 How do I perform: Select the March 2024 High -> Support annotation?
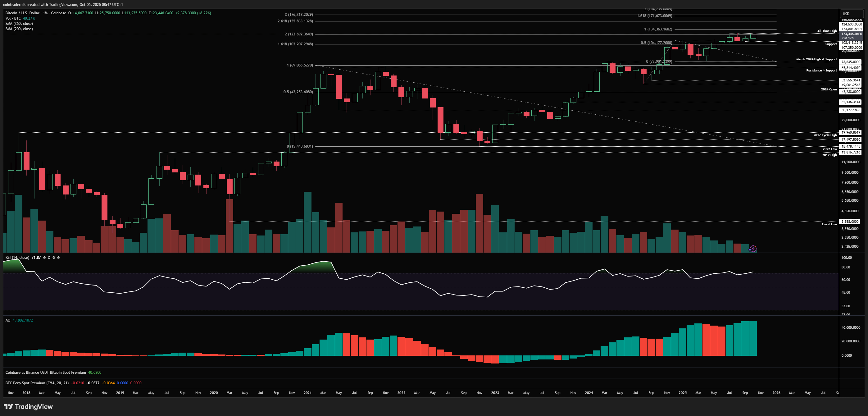tap(816, 59)
